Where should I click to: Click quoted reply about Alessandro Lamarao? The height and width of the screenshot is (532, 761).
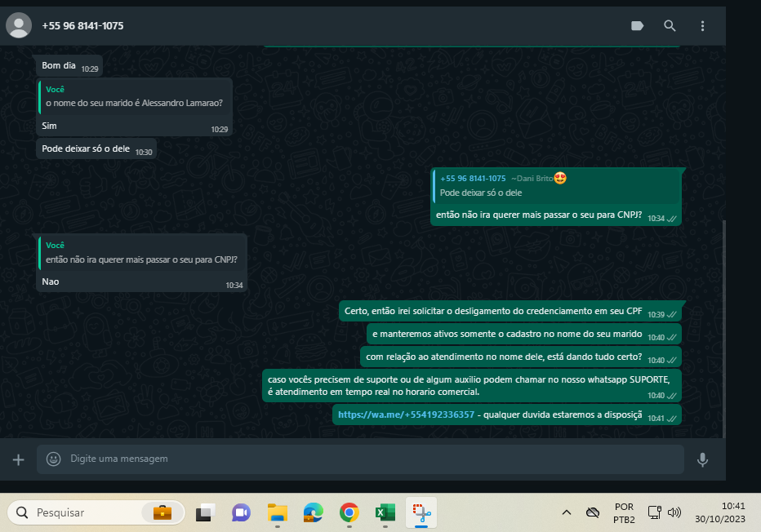[x=135, y=96]
